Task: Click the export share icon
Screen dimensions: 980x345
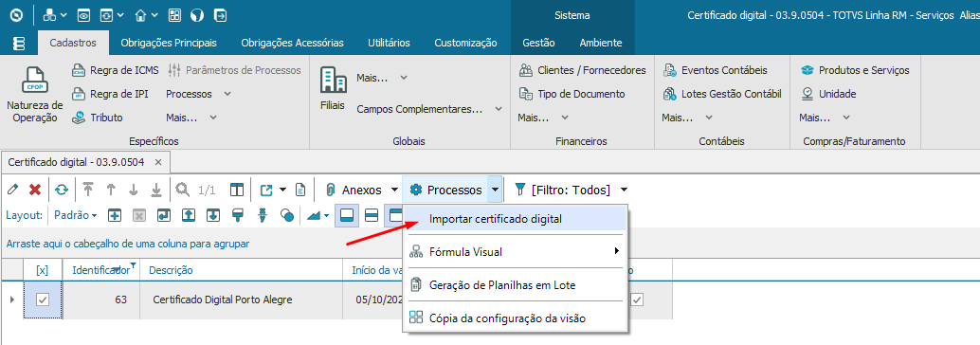Action: pos(266,190)
